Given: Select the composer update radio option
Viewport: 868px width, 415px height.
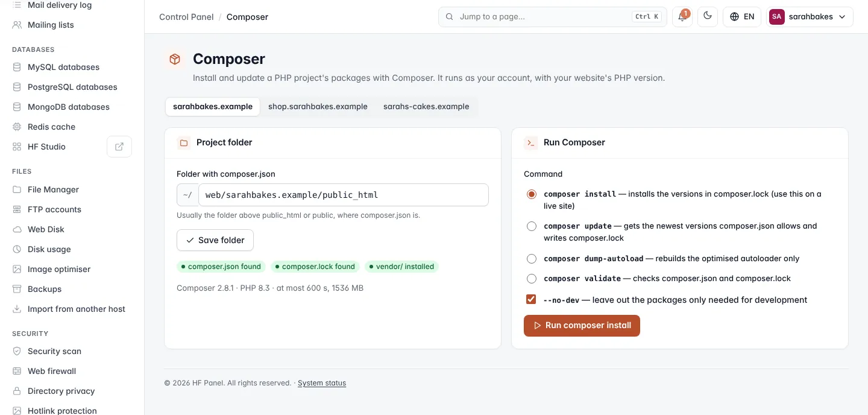Looking at the screenshot, I should 532,226.
